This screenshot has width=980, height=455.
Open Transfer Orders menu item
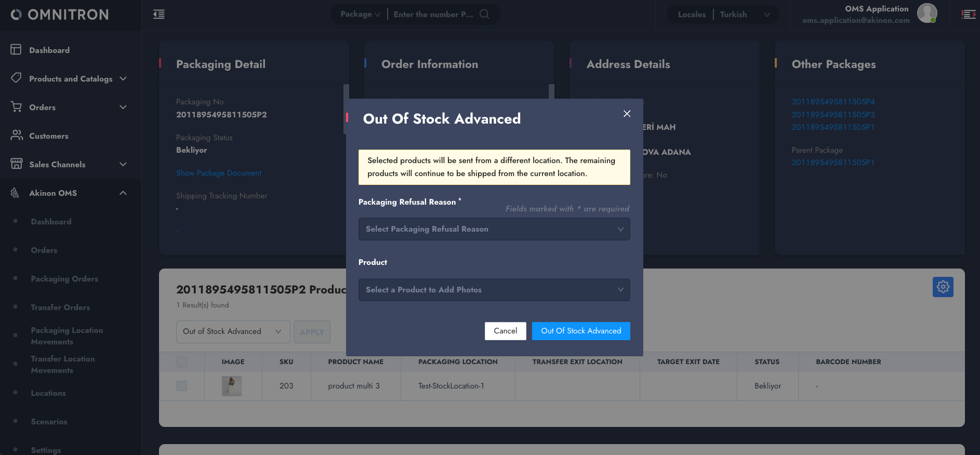60,307
